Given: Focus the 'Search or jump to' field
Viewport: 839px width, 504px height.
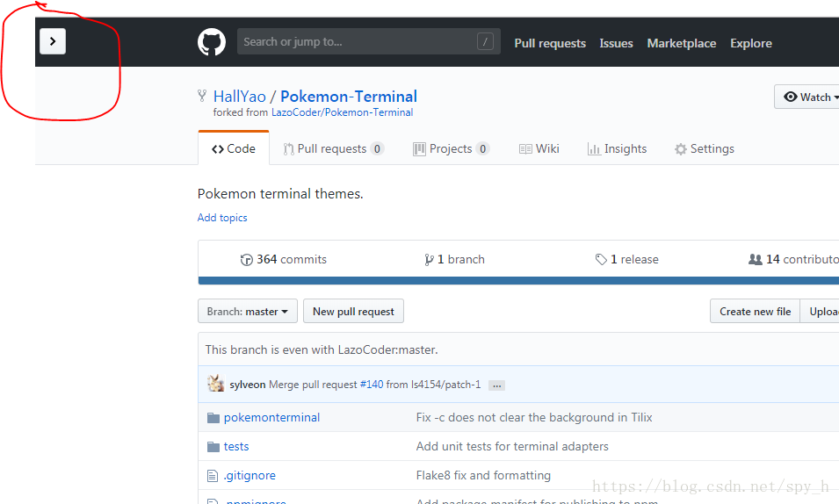Looking at the screenshot, I should [x=369, y=42].
